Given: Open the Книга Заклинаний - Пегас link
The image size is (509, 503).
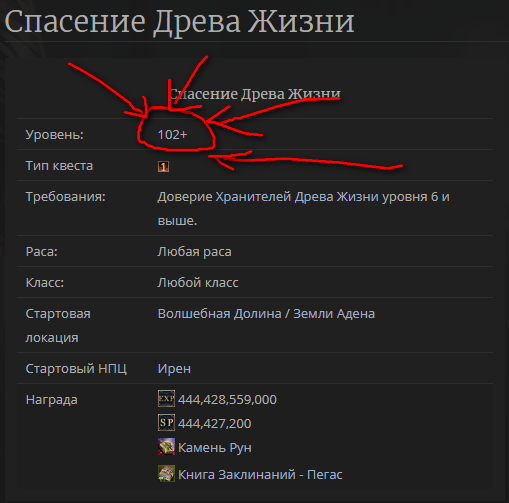Looking at the screenshot, I should point(260,474).
